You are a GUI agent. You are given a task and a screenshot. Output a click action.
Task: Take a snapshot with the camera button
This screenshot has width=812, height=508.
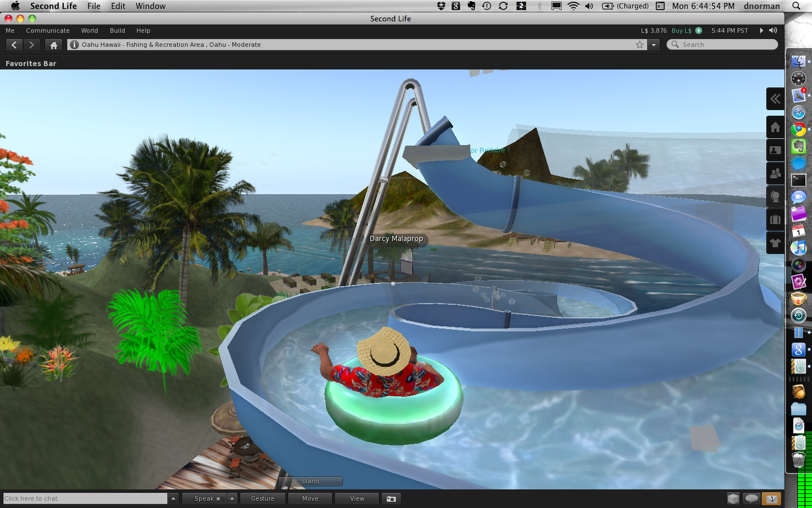391,498
